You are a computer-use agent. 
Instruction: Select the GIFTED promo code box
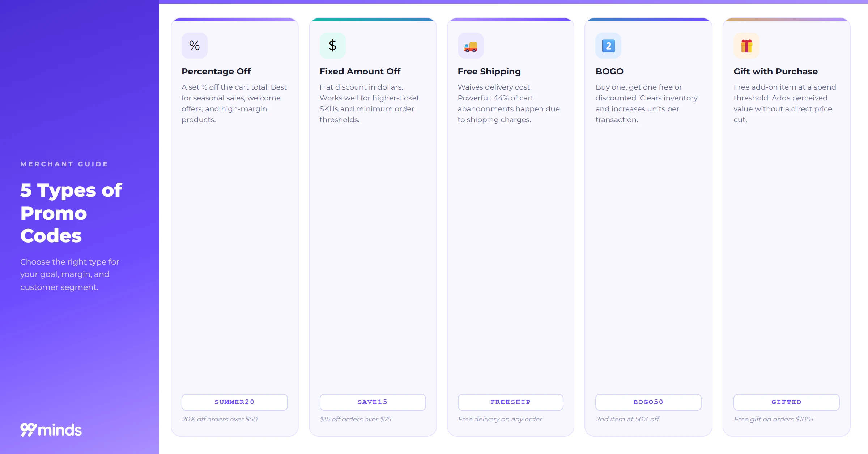[787, 402]
